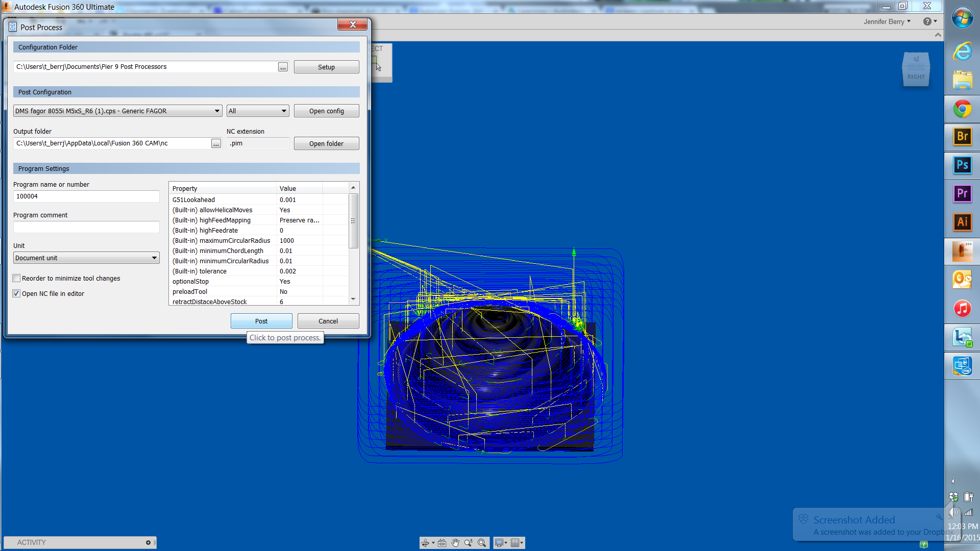Open the help question mark icon

click(927, 21)
